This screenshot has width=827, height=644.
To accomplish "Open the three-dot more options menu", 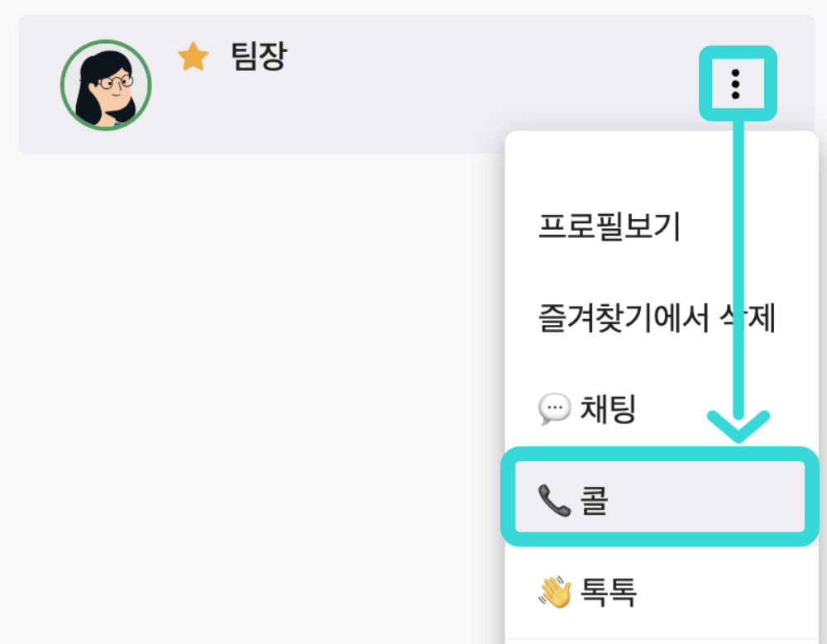I will [x=736, y=83].
